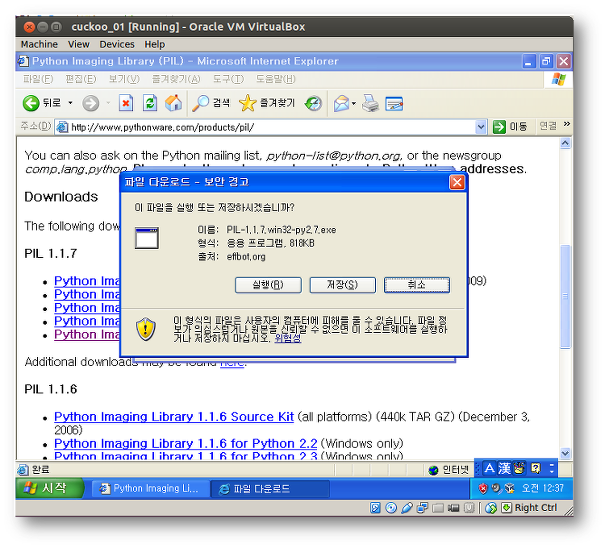Click the VirtualBox hard disk status icon
This screenshot has width=605, height=548.
[375, 508]
